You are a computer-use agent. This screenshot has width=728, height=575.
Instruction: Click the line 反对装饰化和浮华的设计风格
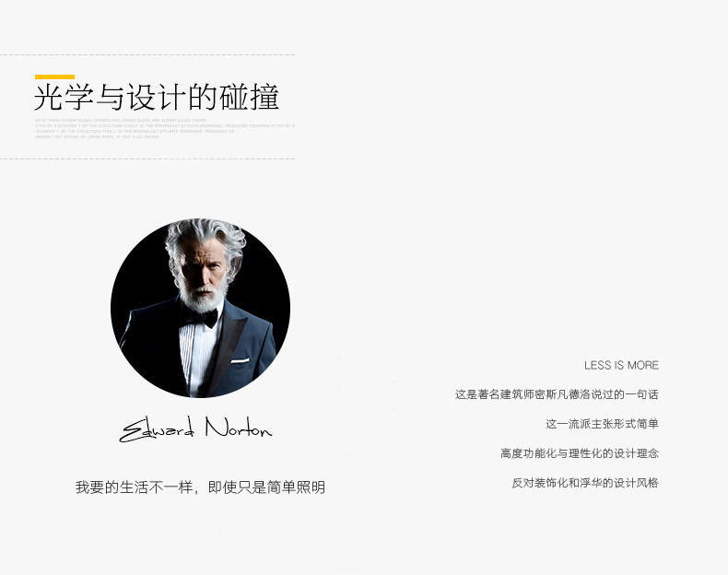[x=585, y=483]
